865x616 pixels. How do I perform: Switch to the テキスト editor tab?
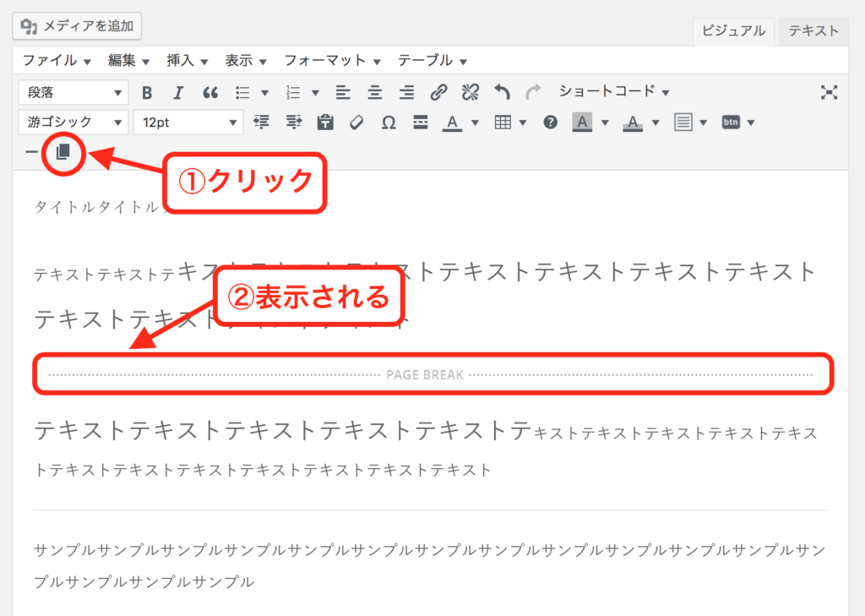[x=813, y=31]
